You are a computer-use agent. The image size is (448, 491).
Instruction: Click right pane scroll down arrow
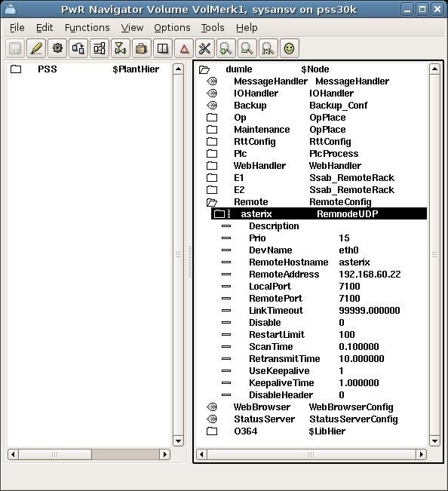point(434,441)
